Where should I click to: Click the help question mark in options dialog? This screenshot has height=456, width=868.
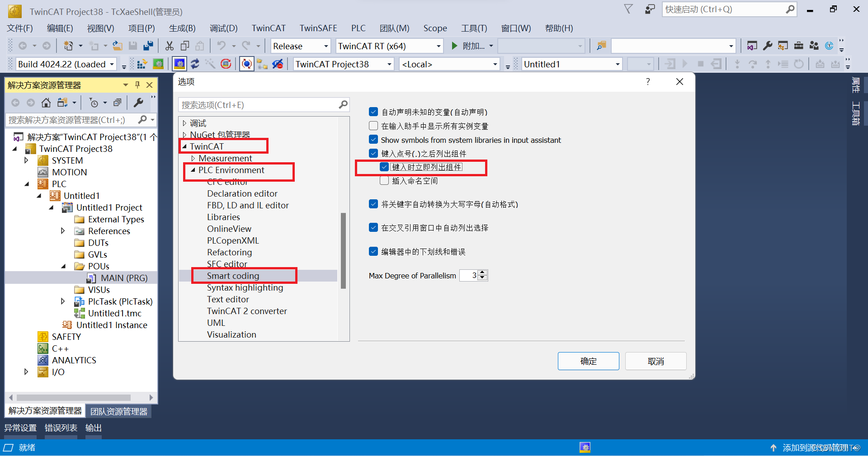648,81
